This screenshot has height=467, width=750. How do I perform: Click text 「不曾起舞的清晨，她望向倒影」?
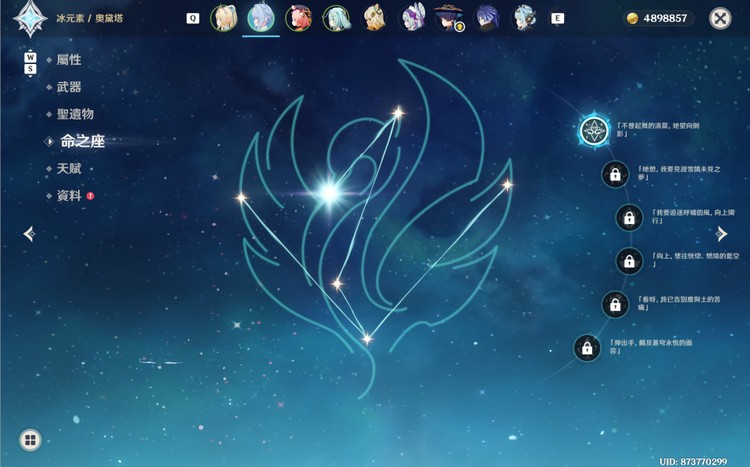[658, 130]
